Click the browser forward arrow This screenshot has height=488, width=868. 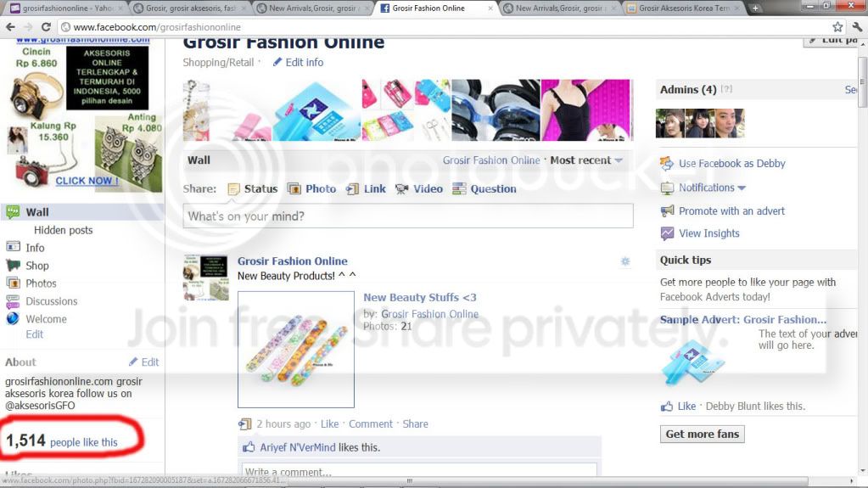click(28, 26)
